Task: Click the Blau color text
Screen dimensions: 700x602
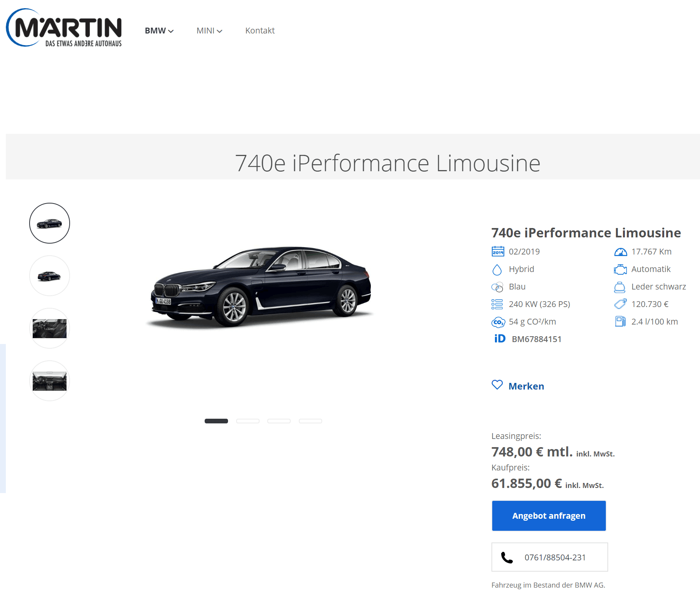Action: coord(517,287)
